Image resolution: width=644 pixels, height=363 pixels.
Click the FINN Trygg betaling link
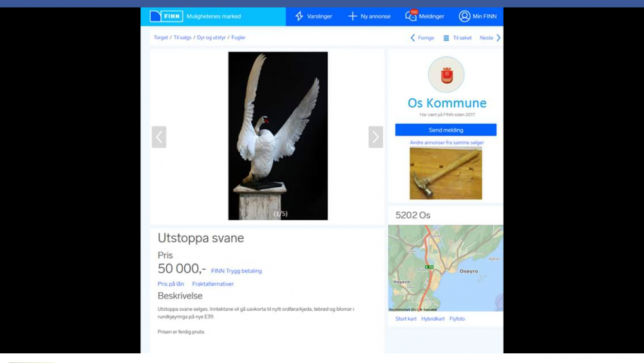tap(236, 271)
